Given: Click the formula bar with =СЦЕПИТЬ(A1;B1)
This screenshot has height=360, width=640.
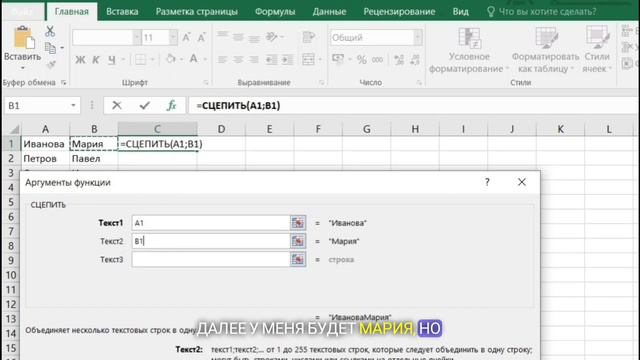Looking at the screenshot, I should pyautogui.click(x=414, y=106).
